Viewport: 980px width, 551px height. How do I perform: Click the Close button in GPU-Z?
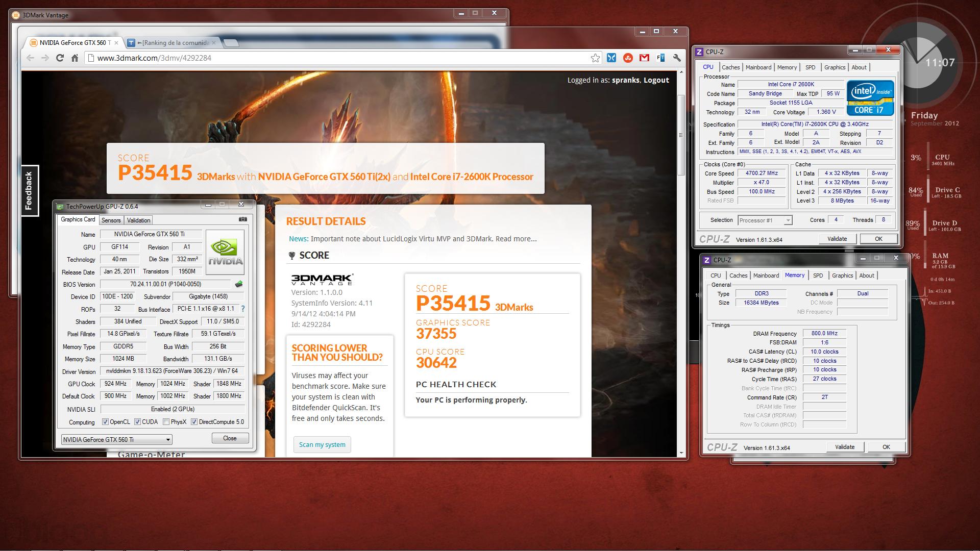click(x=230, y=438)
